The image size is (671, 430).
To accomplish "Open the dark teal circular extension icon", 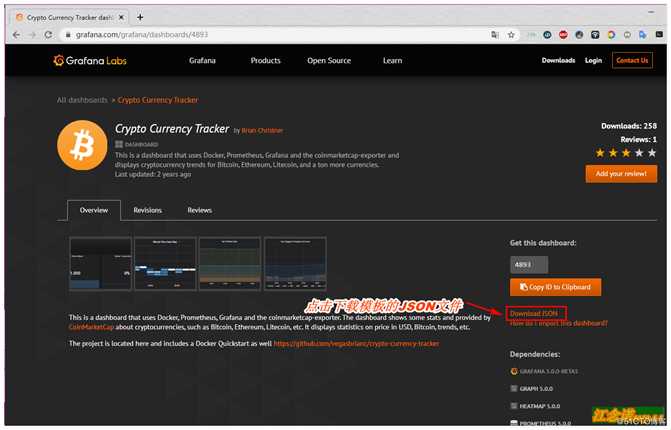I will 547,35.
